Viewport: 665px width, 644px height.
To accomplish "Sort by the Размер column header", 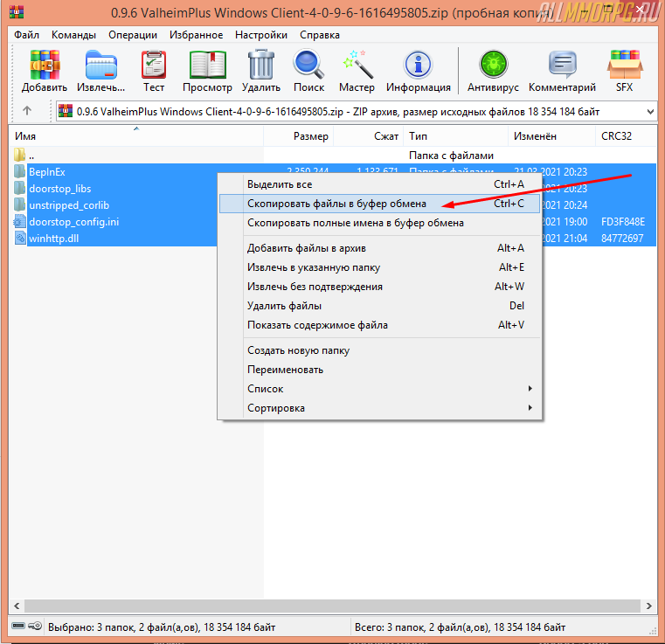I will 299,136.
